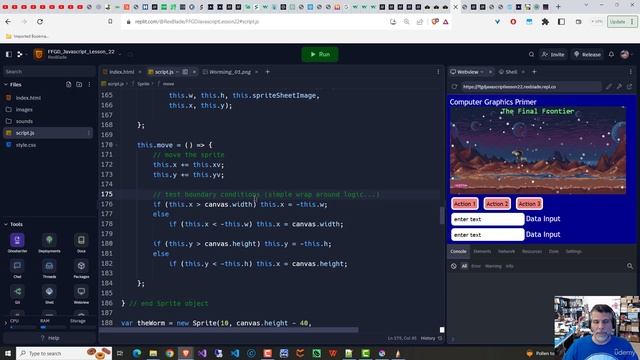640x360 pixels.
Task: Open the Deployments tool
Action: [x=49, y=243]
